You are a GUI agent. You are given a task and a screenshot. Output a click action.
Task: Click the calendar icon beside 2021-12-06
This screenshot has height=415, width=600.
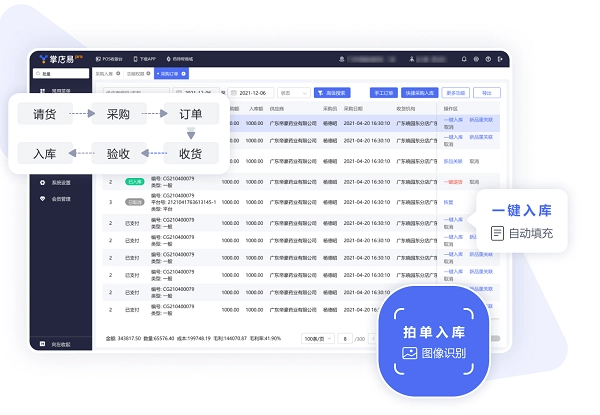(233, 92)
